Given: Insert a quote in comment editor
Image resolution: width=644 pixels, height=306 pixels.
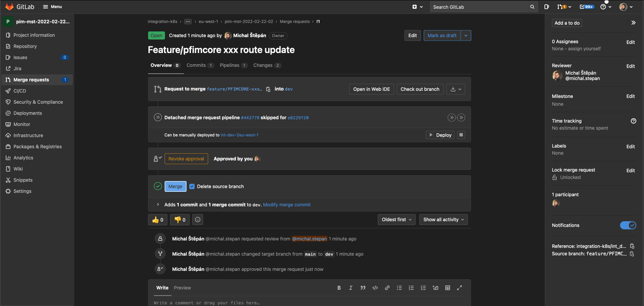Looking at the screenshot, I should point(363,288).
